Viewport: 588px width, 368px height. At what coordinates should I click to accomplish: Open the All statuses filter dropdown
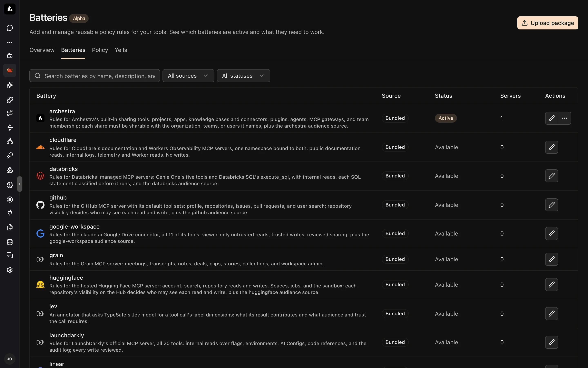[x=243, y=76]
